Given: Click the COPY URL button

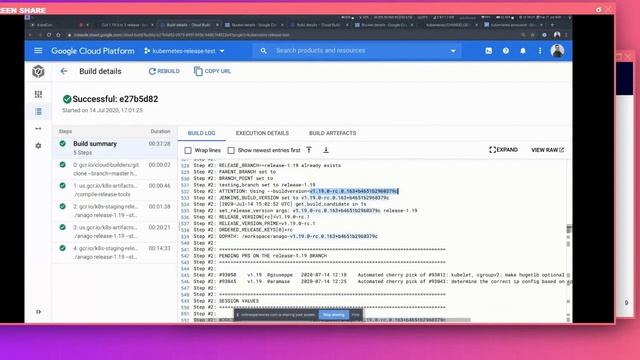Looking at the screenshot, I should click(x=212, y=71).
